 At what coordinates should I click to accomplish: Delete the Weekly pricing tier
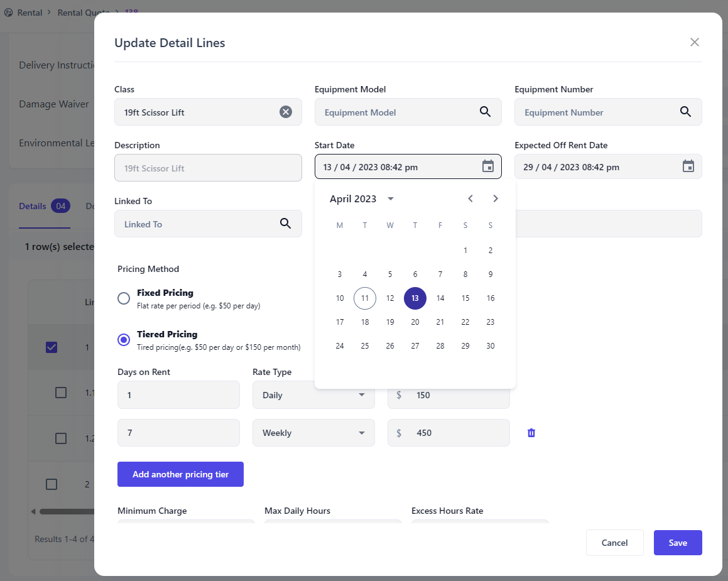pos(531,433)
